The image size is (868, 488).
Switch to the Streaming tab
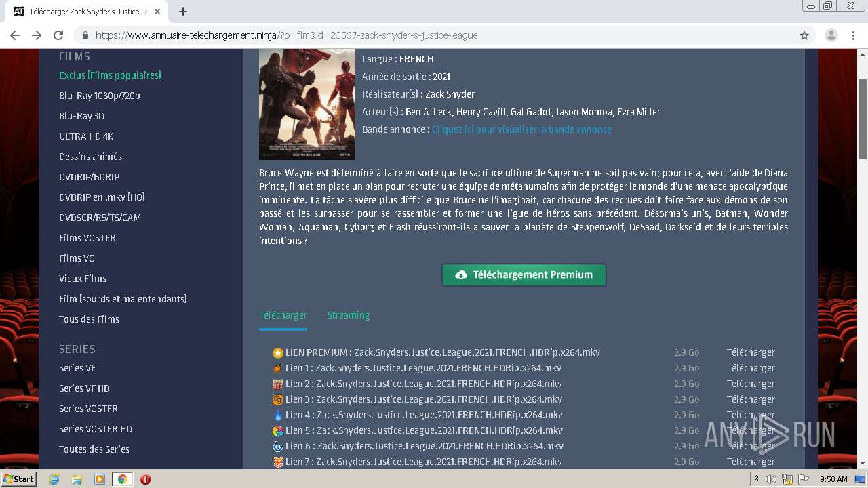click(x=349, y=315)
